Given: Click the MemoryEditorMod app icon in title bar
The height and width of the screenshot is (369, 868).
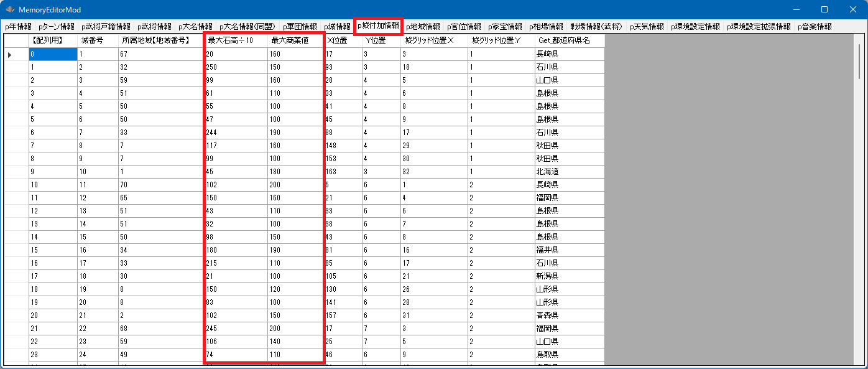Looking at the screenshot, I should pyautogui.click(x=9, y=10).
